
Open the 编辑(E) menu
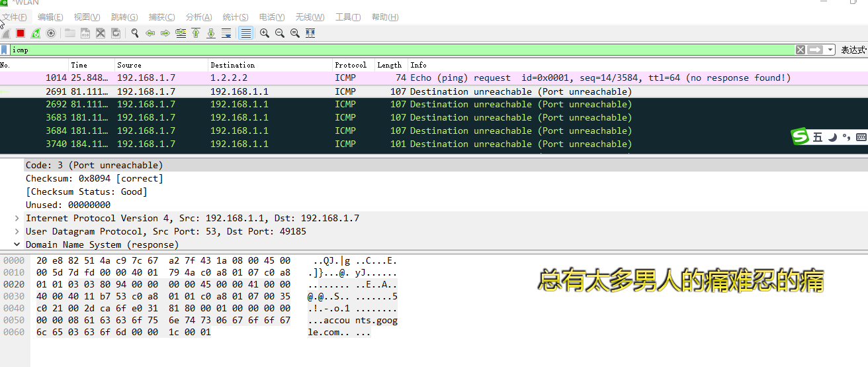pos(50,17)
